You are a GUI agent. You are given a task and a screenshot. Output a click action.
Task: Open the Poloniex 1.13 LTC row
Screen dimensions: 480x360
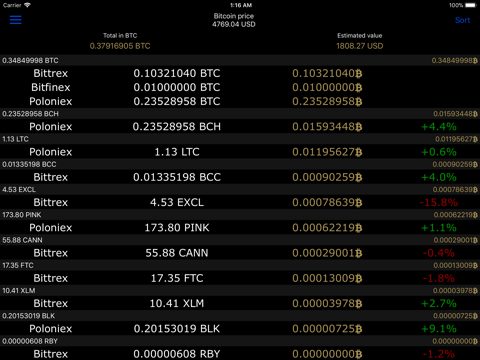[x=240, y=152]
